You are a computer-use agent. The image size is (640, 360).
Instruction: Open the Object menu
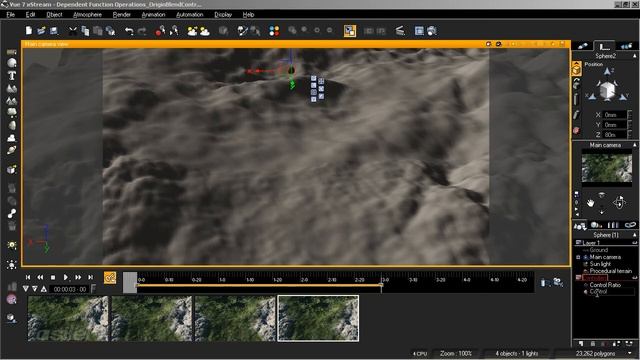coord(54,14)
